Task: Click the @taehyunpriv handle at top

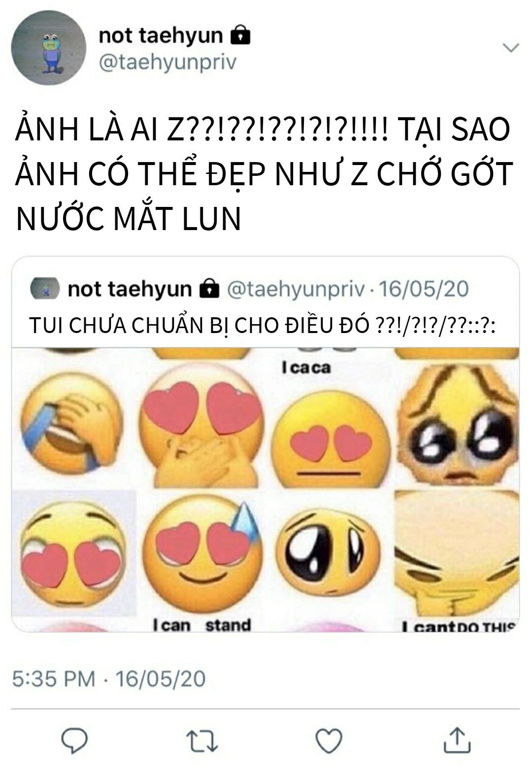Action: [167, 63]
